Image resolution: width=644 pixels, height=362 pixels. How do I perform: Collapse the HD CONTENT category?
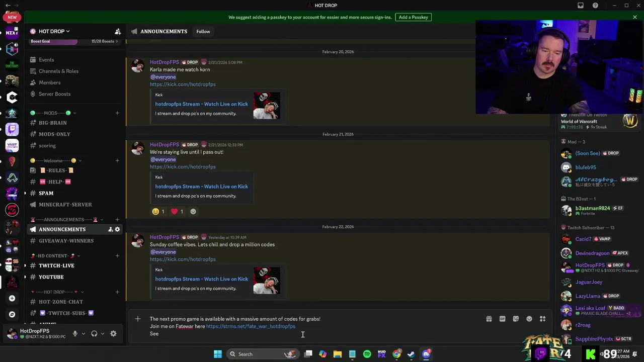pyautogui.click(x=55, y=255)
